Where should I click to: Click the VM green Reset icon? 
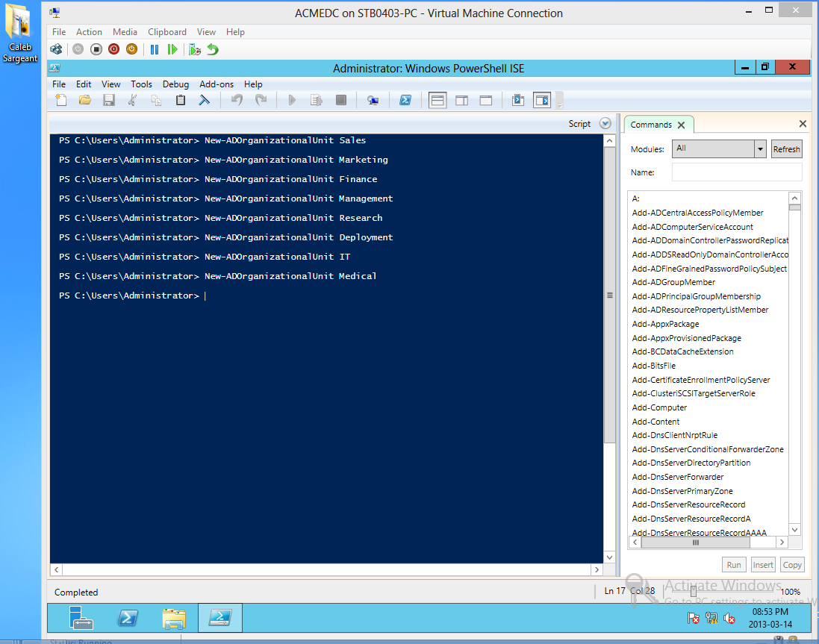[x=172, y=49]
